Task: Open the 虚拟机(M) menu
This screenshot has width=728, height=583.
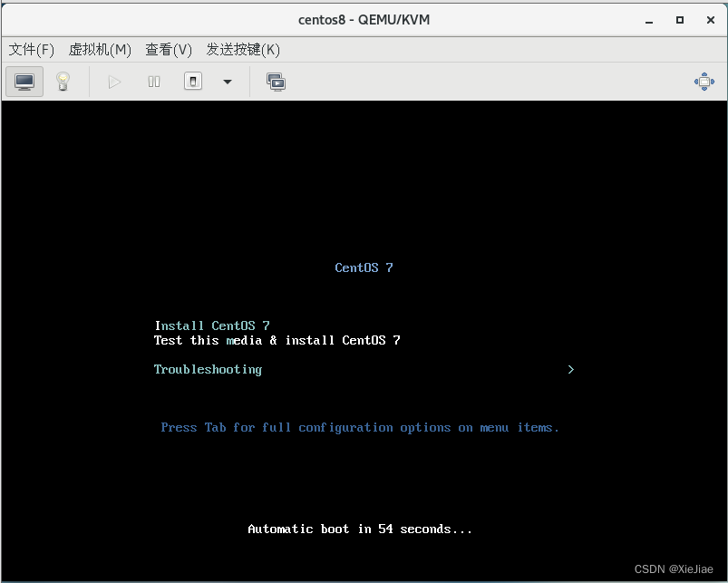Action: (100, 49)
